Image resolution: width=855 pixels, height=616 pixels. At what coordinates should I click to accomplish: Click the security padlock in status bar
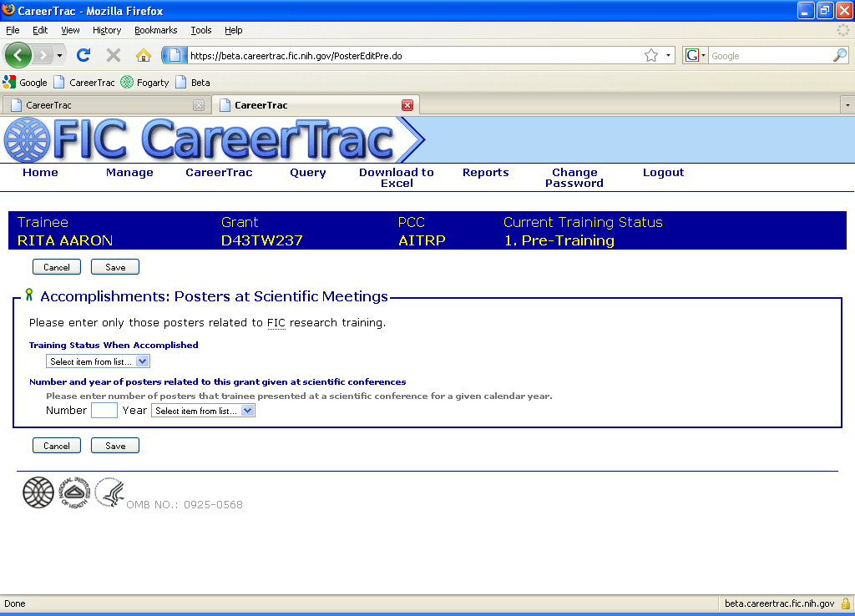(x=845, y=603)
